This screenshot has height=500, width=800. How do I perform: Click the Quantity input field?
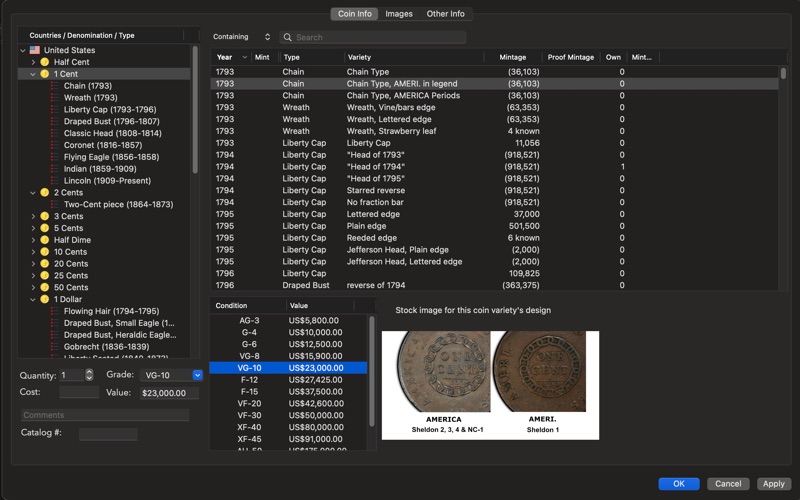[x=71, y=375]
